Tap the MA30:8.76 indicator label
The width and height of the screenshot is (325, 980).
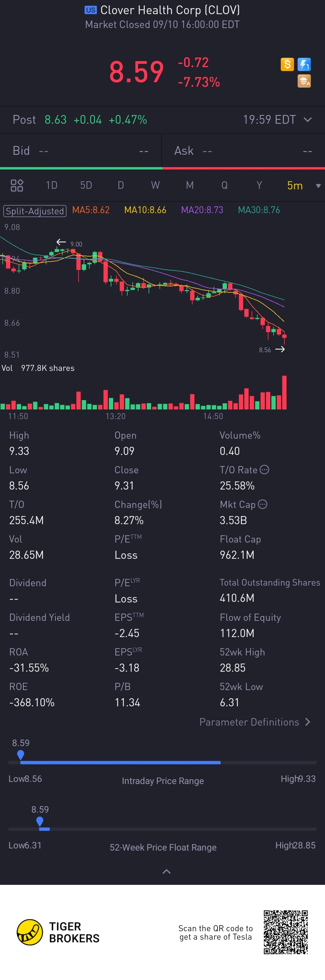tap(259, 210)
